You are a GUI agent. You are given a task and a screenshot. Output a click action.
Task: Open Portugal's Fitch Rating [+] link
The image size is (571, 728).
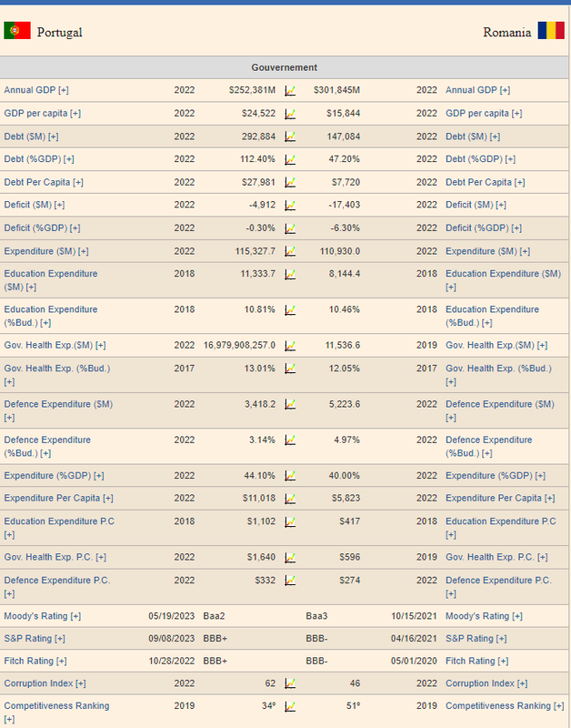point(35,661)
